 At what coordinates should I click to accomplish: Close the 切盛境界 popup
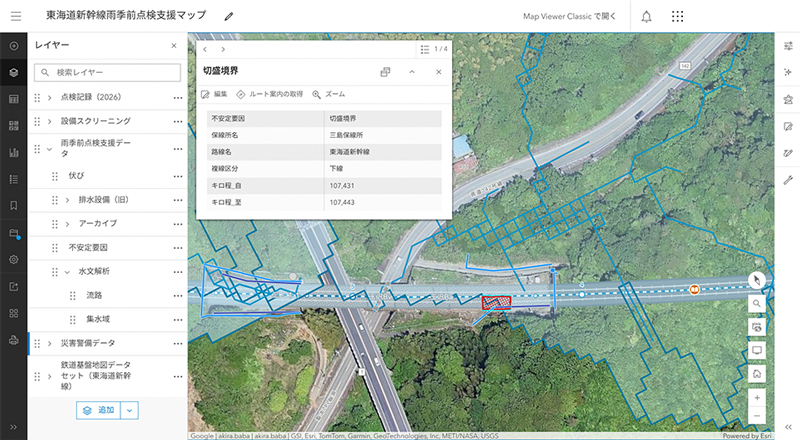tap(439, 72)
